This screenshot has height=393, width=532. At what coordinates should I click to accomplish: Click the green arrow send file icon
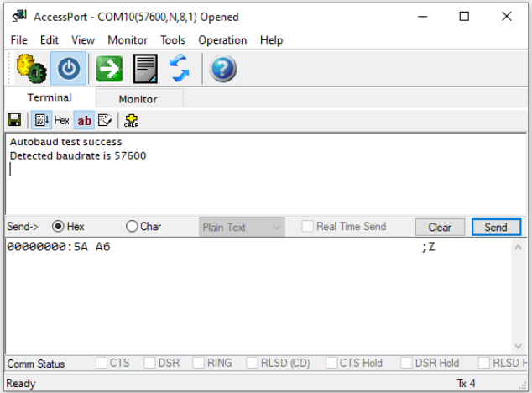click(109, 69)
